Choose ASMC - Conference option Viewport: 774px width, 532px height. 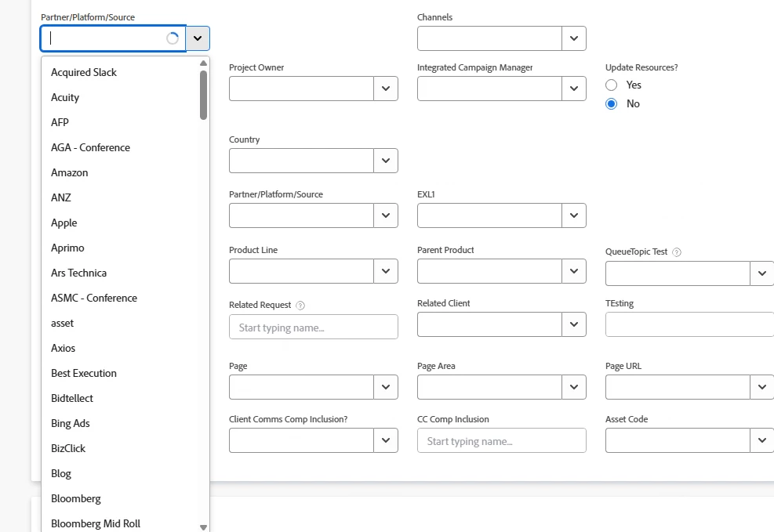point(121,299)
